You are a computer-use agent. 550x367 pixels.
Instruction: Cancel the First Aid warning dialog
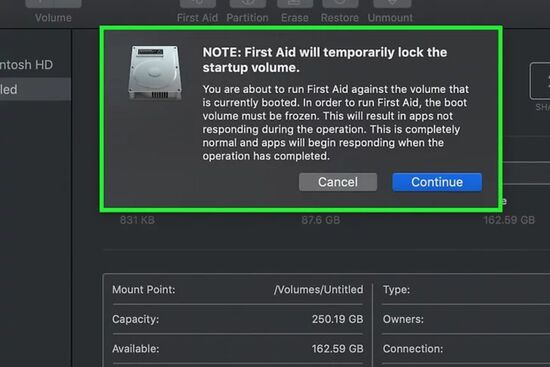(x=338, y=182)
